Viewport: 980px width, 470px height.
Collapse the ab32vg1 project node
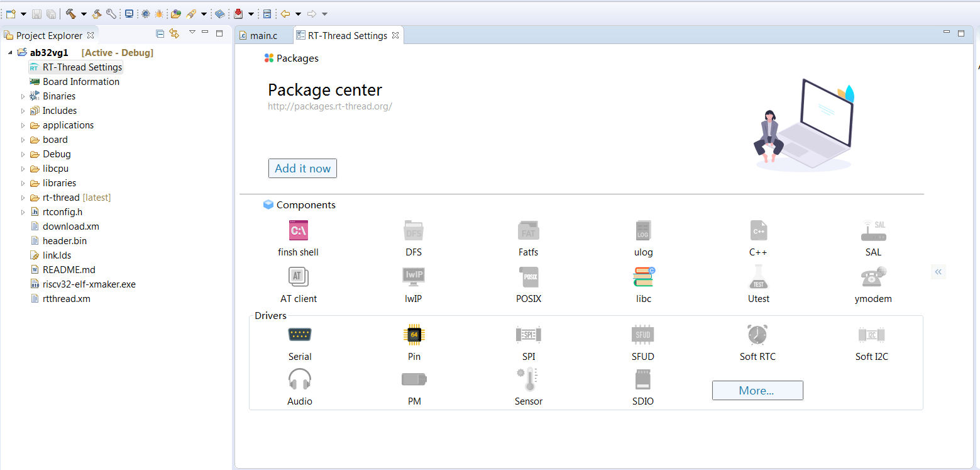pos(10,53)
